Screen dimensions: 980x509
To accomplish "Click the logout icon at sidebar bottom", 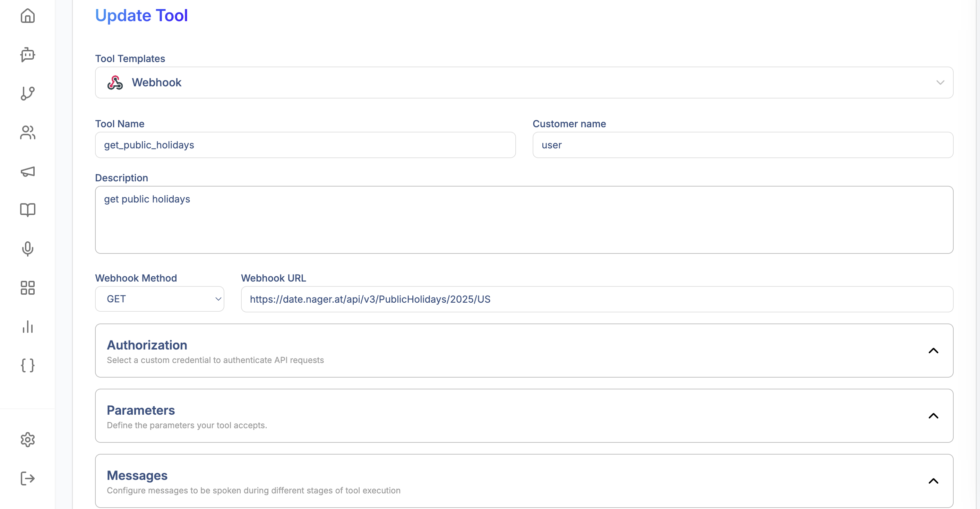I will pyautogui.click(x=27, y=478).
